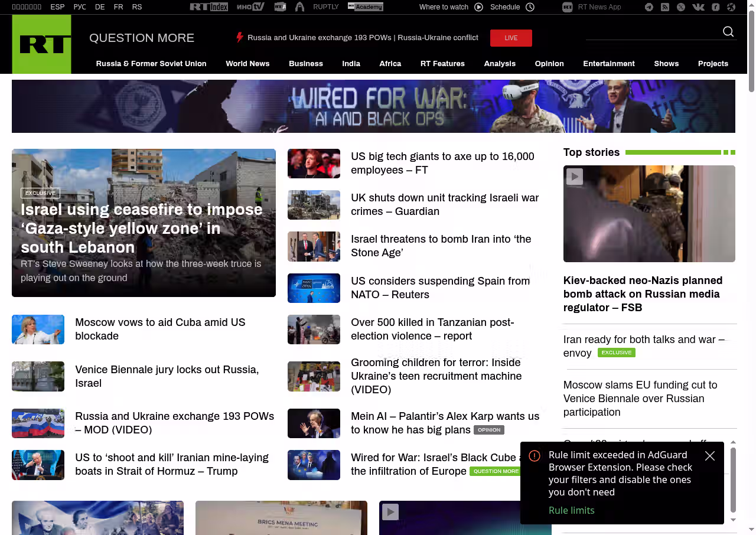Click the clock icon beside Schedule

click(x=530, y=7)
